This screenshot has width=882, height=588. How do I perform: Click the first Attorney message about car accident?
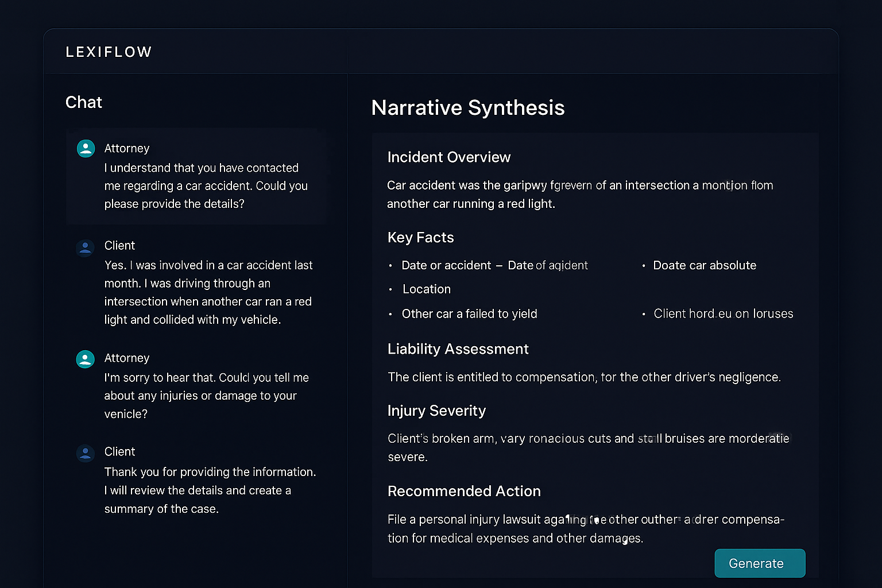206,186
